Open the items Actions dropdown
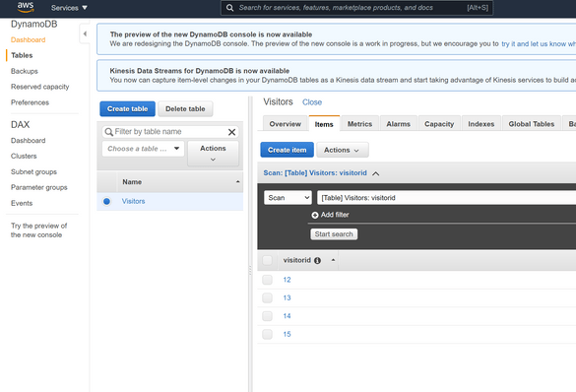This screenshot has width=576, height=392. pyautogui.click(x=343, y=150)
